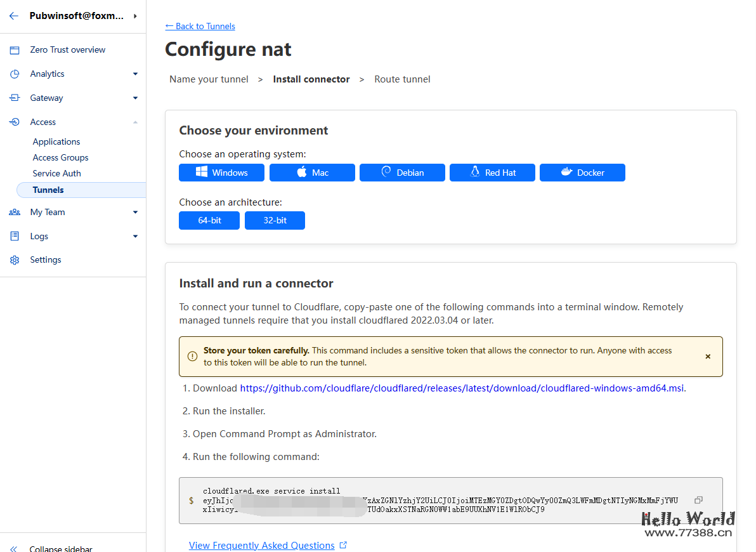756x552 pixels.
Task: Click the Route tunnel step in breadcrumb
Action: (402, 79)
